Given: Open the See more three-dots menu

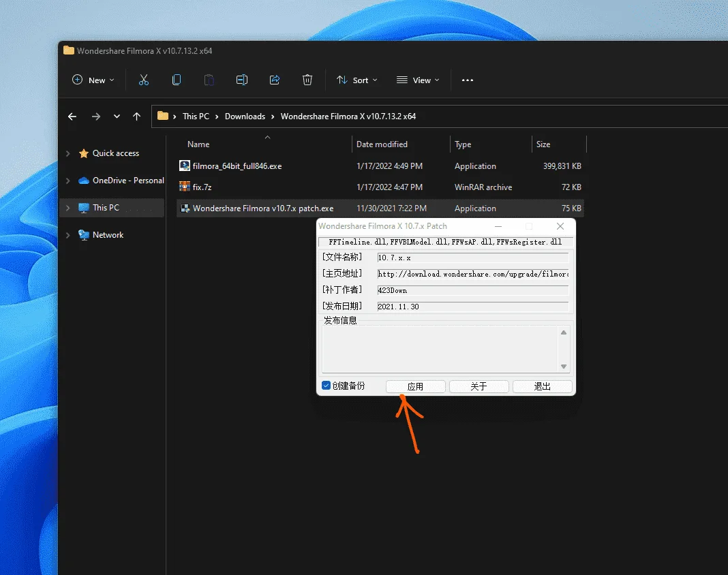Looking at the screenshot, I should pyautogui.click(x=468, y=80).
